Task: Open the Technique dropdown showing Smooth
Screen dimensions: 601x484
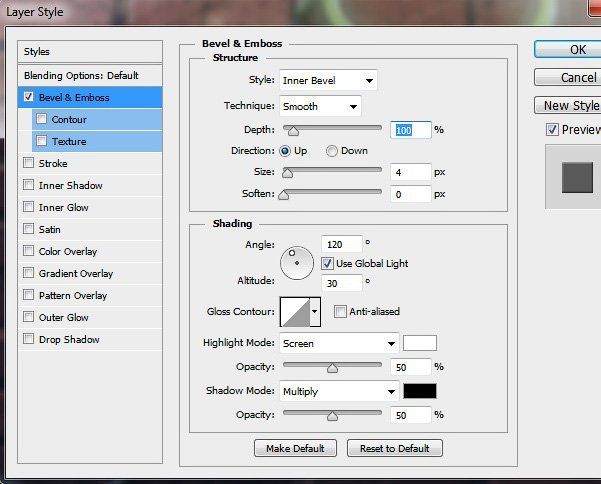Action: tap(320, 106)
